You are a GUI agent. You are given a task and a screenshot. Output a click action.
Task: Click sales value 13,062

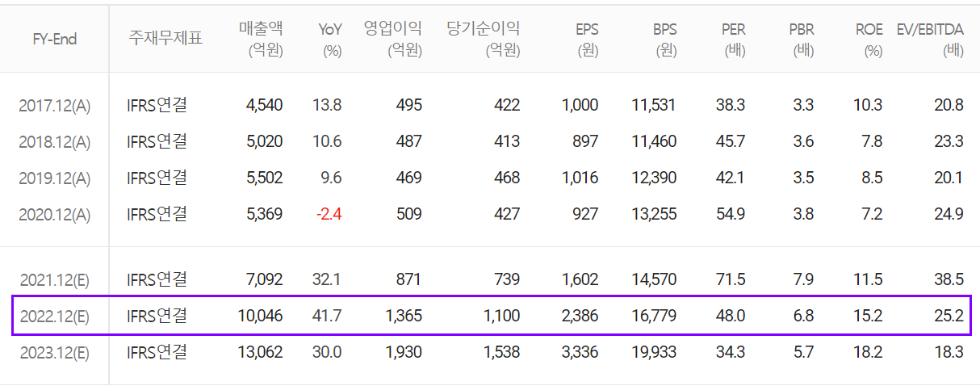pos(261,353)
